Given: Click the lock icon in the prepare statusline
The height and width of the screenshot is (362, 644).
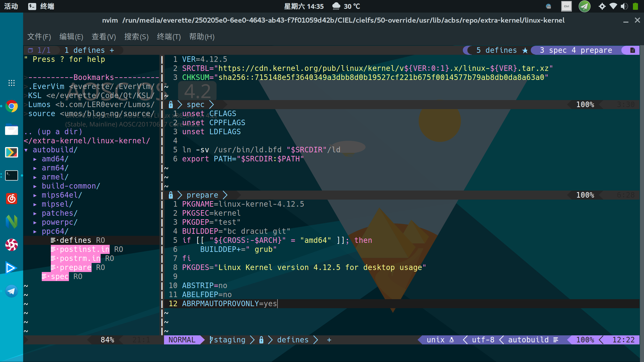Looking at the screenshot, I should [171, 195].
